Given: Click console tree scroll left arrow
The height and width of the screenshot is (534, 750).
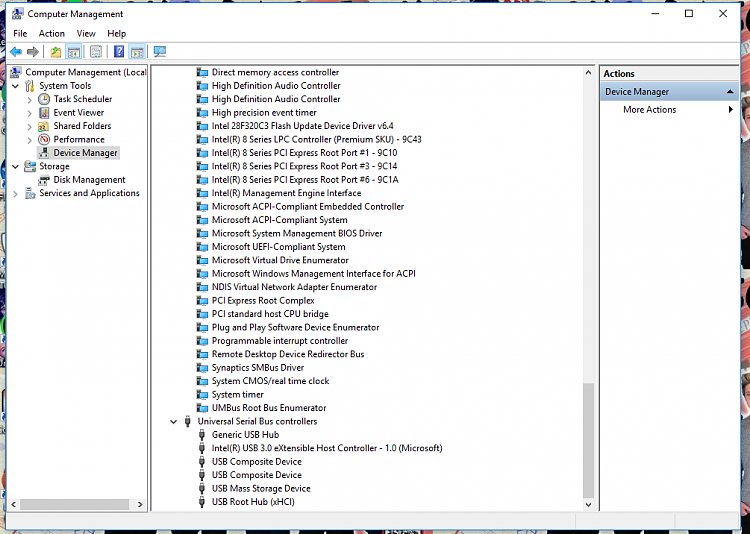Looking at the screenshot, I should coord(13,504).
